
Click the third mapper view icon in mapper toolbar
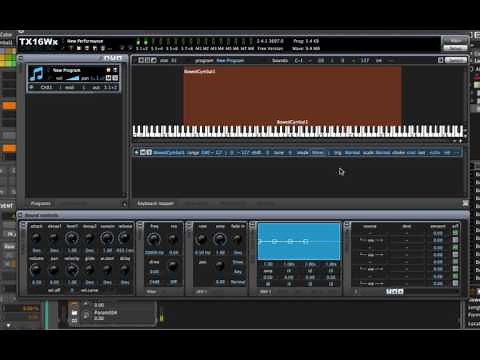(154, 60)
